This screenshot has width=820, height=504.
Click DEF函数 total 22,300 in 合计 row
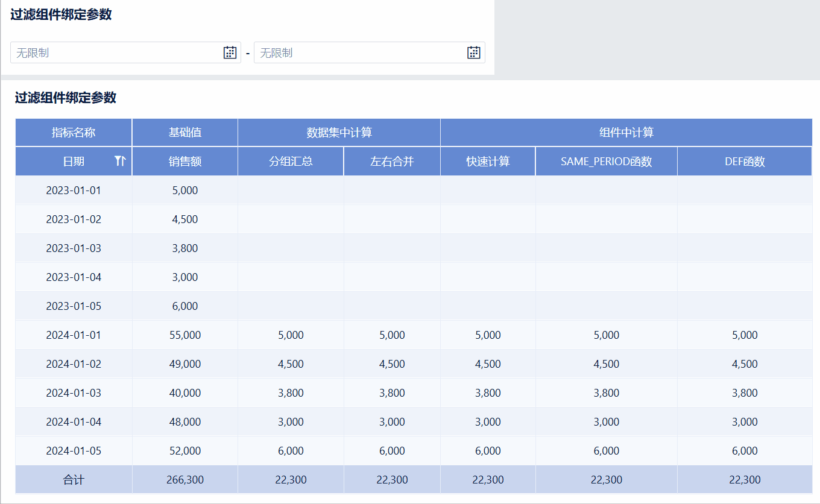[x=745, y=480]
